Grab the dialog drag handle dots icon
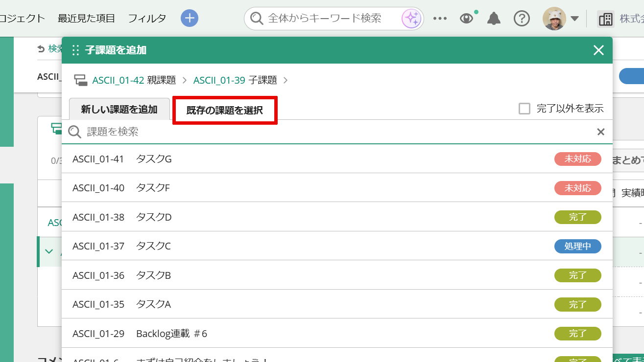Viewport: 644px width, 362px height. pos(75,50)
